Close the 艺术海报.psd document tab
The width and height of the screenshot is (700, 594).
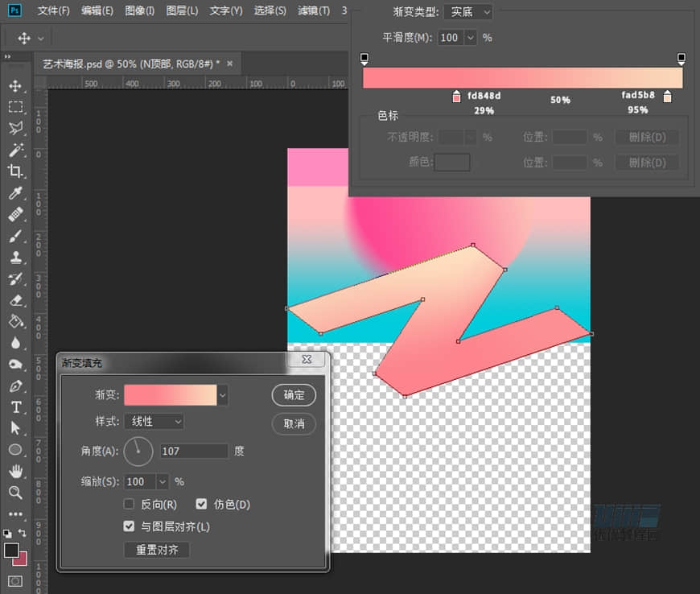coord(229,64)
